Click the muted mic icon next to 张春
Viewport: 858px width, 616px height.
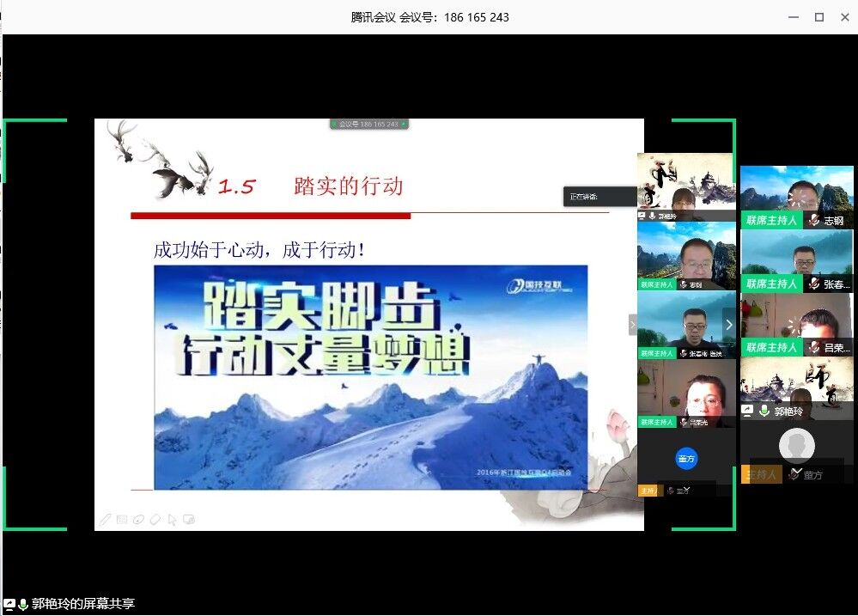click(x=813, y=284)
